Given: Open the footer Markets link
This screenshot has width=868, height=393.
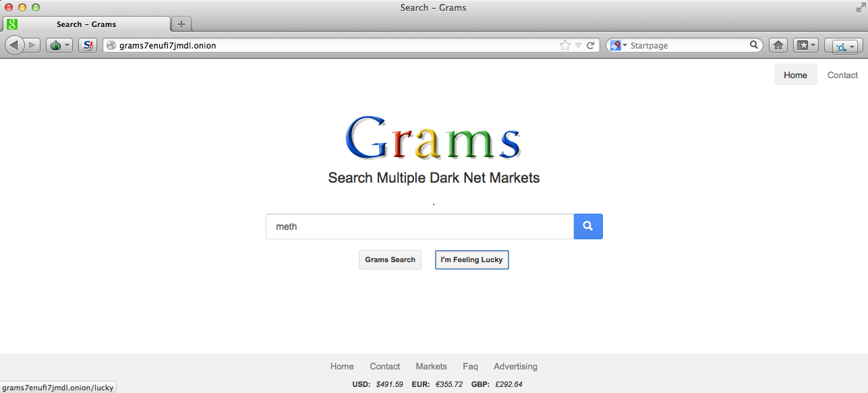Looking at the screenshot, I should [x=431, y=367].
